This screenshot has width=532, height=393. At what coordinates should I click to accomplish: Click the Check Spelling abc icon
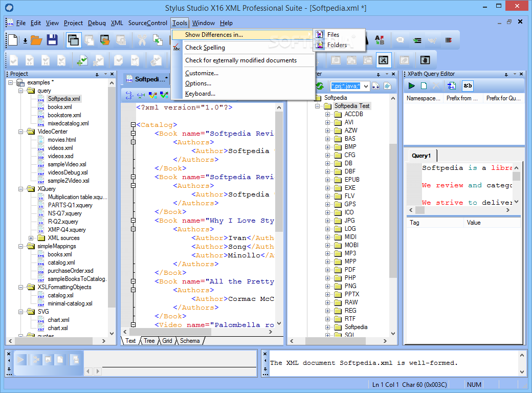pyautogui.click(x=176, y=48)
